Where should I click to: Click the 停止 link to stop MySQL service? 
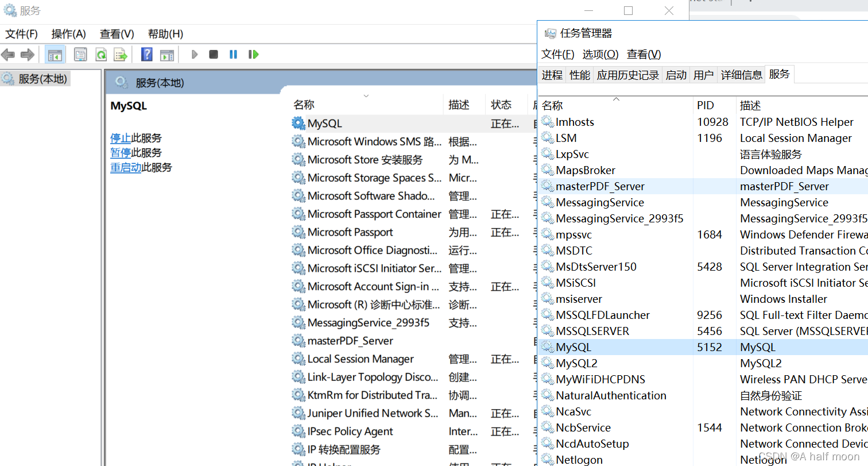[121, 138]
